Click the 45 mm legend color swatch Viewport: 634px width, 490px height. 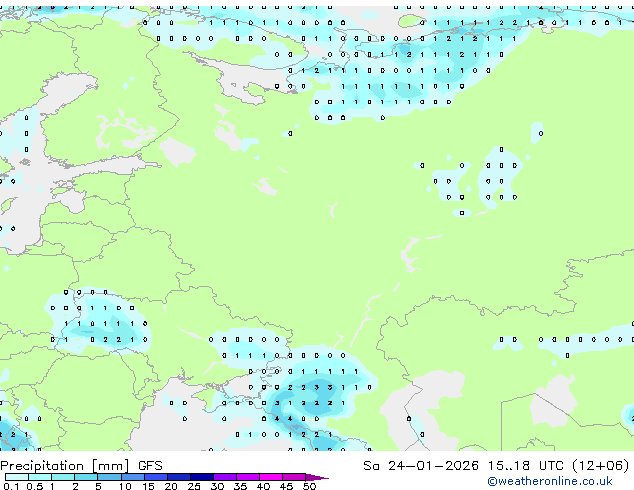click(294, 477)
